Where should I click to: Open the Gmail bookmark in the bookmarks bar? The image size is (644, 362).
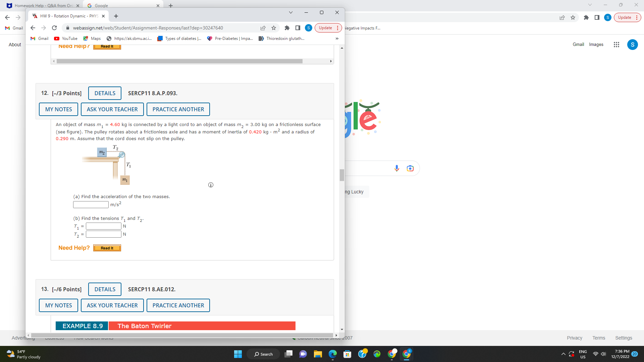(39, 38)
